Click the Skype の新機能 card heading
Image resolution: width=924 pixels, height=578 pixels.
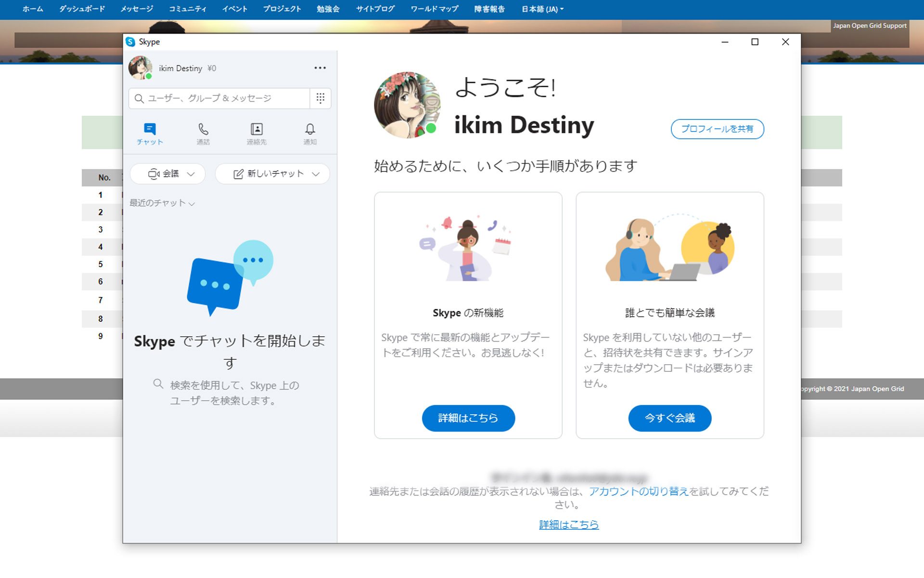click(x=468, y=313)
